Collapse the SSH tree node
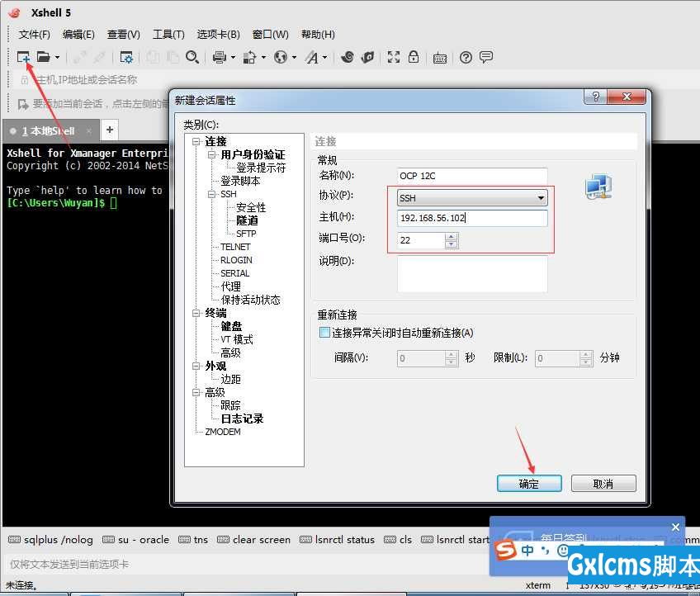The width and height of the screenshot is (700, 596). [211, 194]
